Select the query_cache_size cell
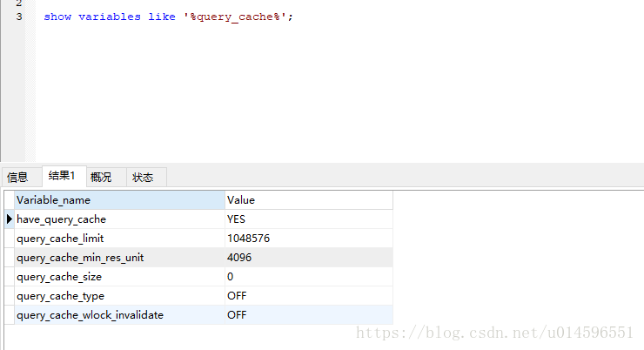Image resolution: width=644 pixels, height=350 pixels. [119, 277]
